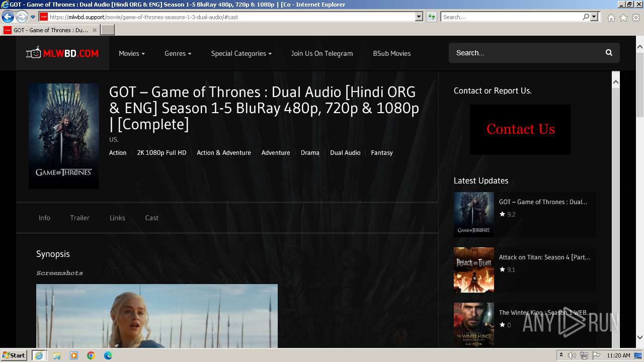Screen dimensions: 644x362
Task: Launch Edge from taskbar
Action: (108, 355)
